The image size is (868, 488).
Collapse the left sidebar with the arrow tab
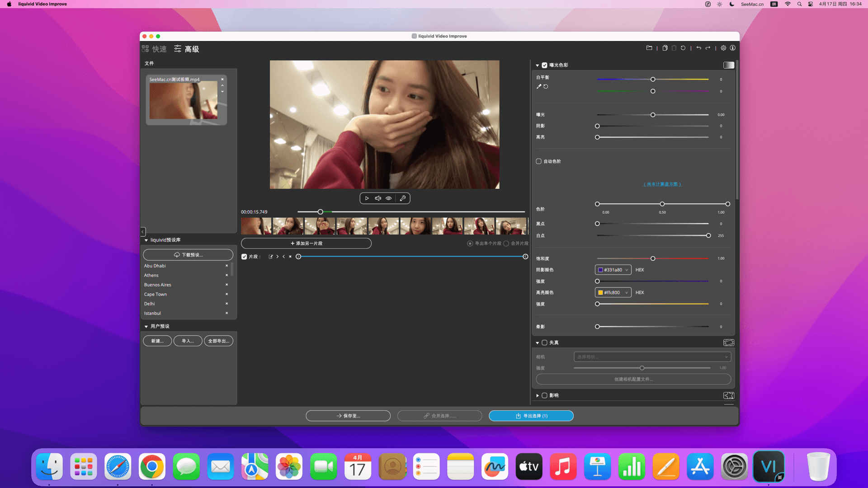pyautogui.click(x=143, y=232)
